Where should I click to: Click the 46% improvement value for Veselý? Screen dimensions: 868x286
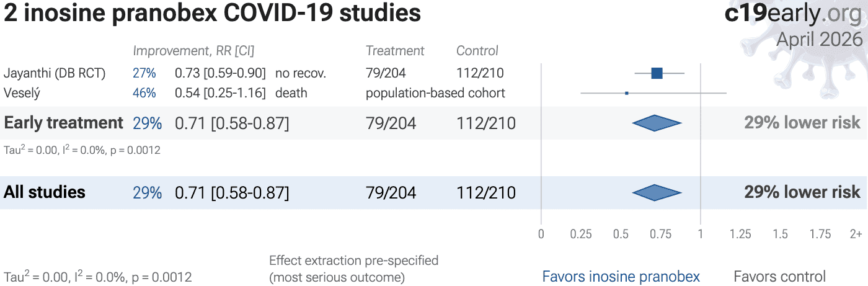(144, 93)
